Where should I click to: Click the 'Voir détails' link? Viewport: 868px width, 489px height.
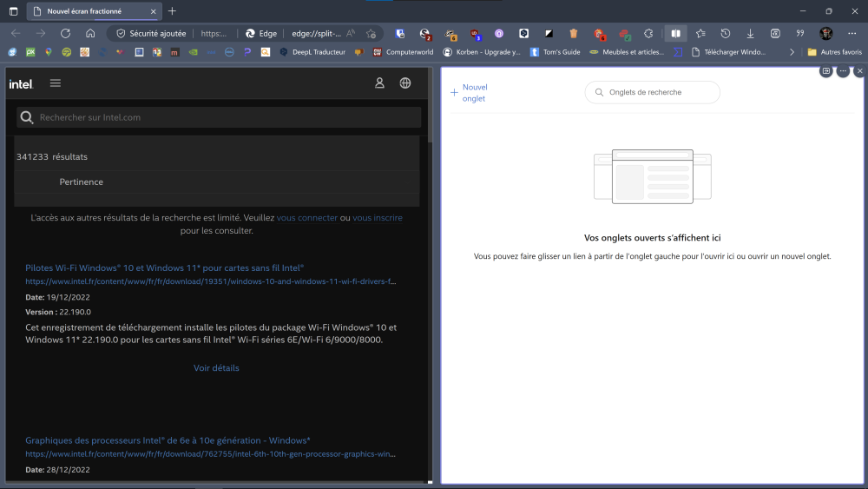(216, 368)
